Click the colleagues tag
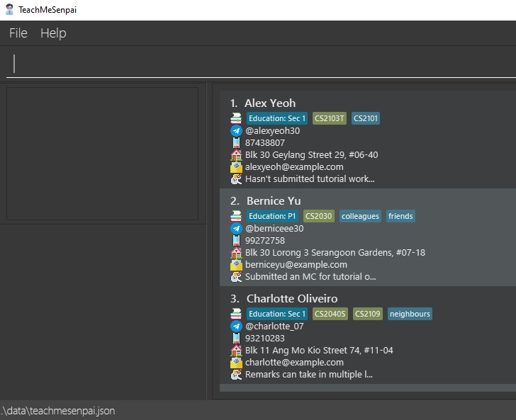The image size is (516, 420). point(360,216)
